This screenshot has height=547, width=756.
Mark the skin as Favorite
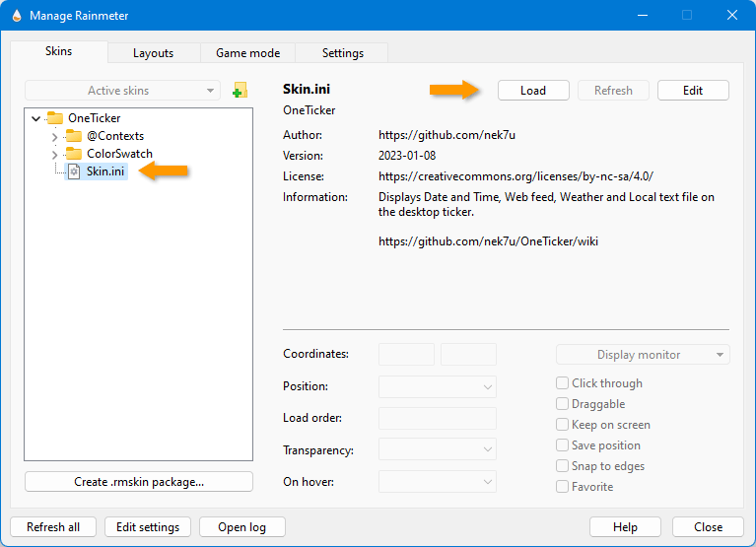[562, 487]
